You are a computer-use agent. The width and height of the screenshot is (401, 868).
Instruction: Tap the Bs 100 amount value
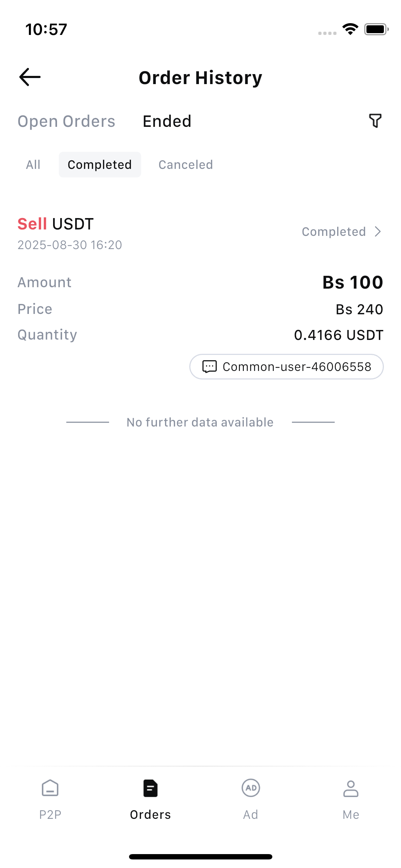353,283
